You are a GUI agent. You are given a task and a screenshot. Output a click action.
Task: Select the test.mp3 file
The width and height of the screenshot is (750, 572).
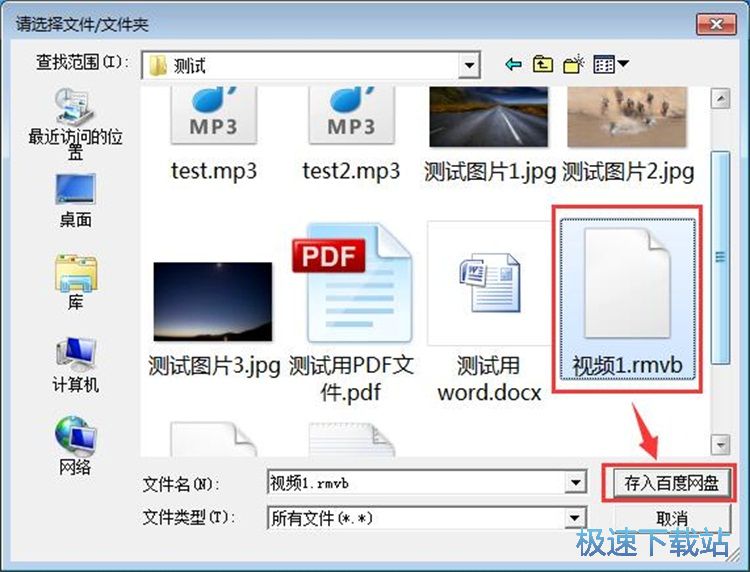pyautogui.click(x=214, y=135)
